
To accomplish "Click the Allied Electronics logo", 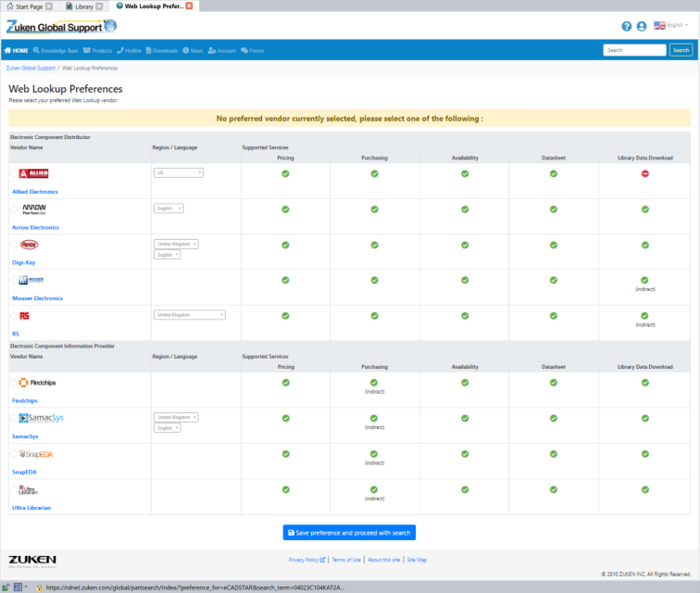I will click(x=33, y=173).
